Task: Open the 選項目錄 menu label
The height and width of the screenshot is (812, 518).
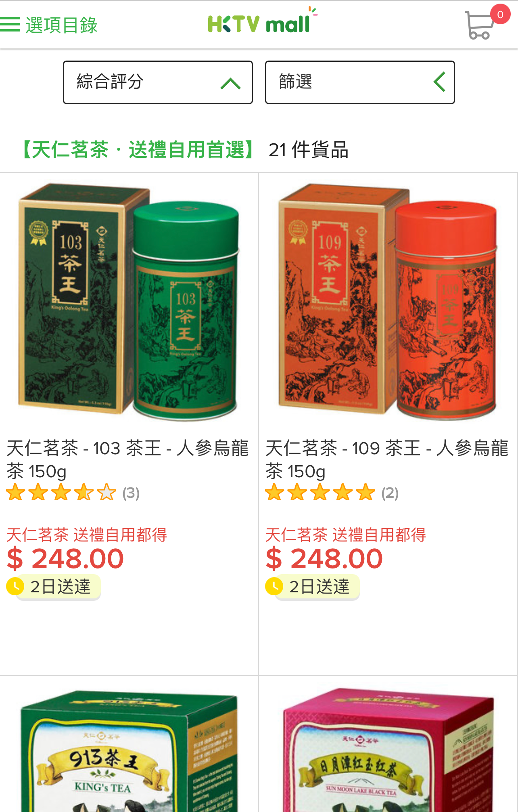Action: [x=62, y=25]
